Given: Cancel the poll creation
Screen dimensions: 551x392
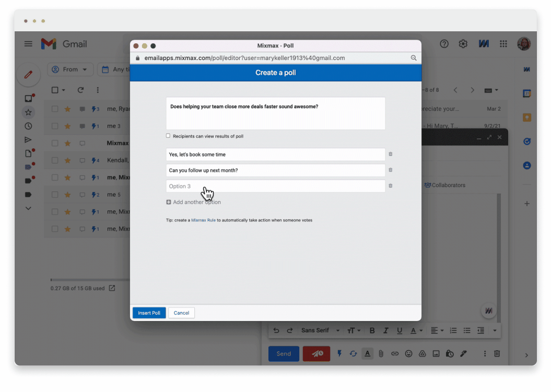Looking at the screenshot, I should [x=181, y=313].
